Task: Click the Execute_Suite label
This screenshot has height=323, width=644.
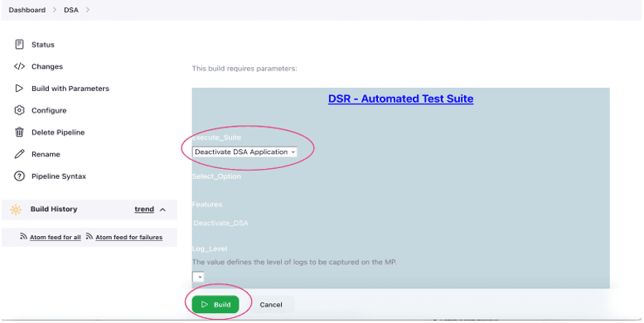Action: click(217, 137)
